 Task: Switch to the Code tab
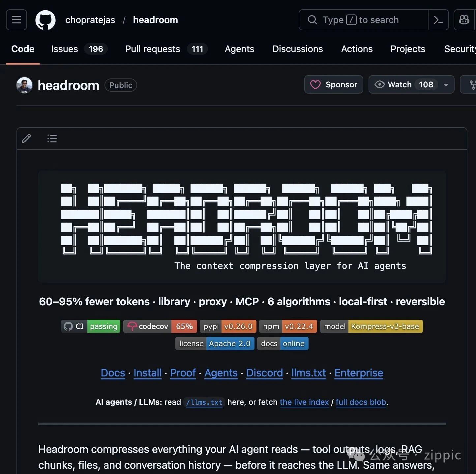[23, 49]
